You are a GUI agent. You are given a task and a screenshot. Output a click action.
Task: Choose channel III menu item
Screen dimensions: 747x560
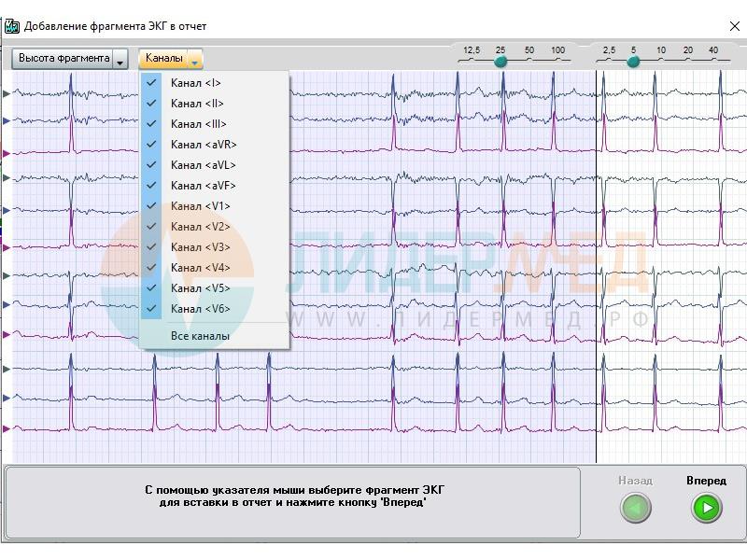[x=198, y=124]
